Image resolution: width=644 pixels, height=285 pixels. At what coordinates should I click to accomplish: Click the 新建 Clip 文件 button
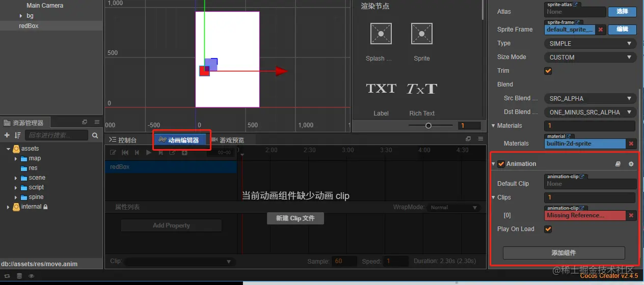point(296,218)
